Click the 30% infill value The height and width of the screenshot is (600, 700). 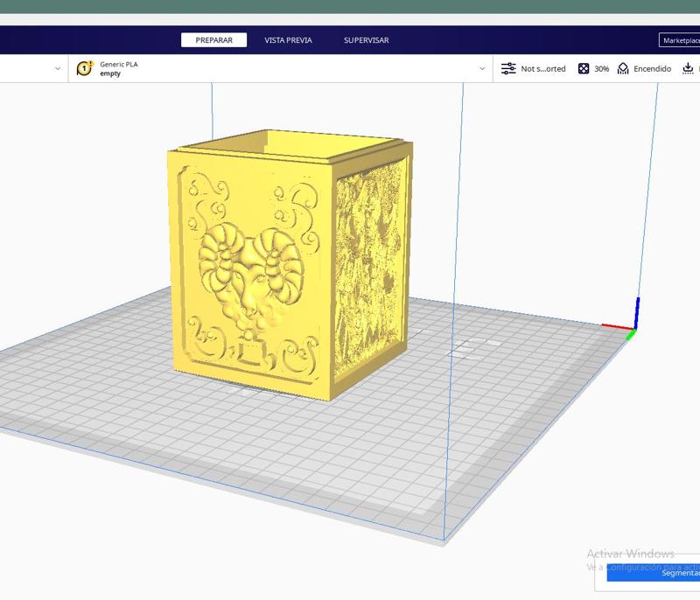pyautogui.click(x=601, y=69)
